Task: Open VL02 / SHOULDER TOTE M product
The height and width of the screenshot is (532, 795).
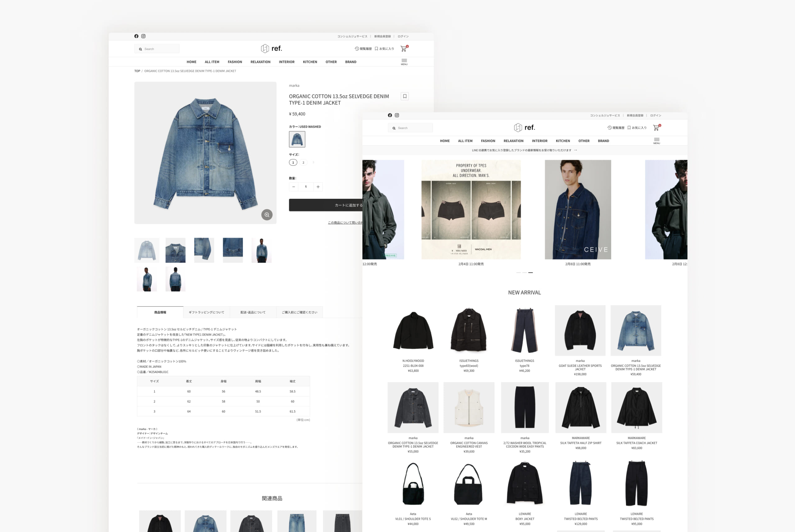Action: 469,493
